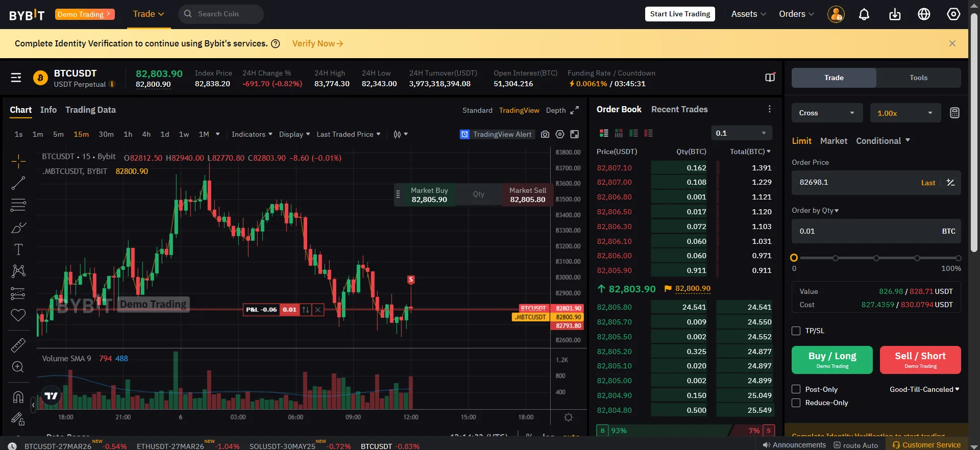
Task: Expand the Assets dropdown
Action: (x=749, y=14)
